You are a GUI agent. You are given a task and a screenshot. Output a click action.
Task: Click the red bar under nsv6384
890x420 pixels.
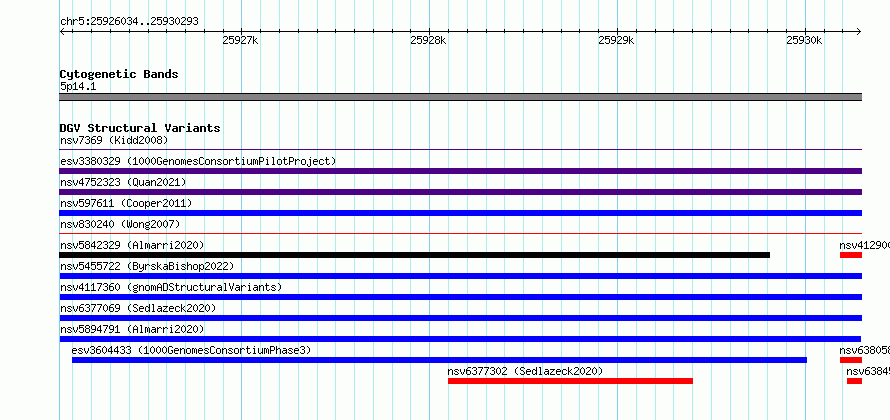point(854,381)
